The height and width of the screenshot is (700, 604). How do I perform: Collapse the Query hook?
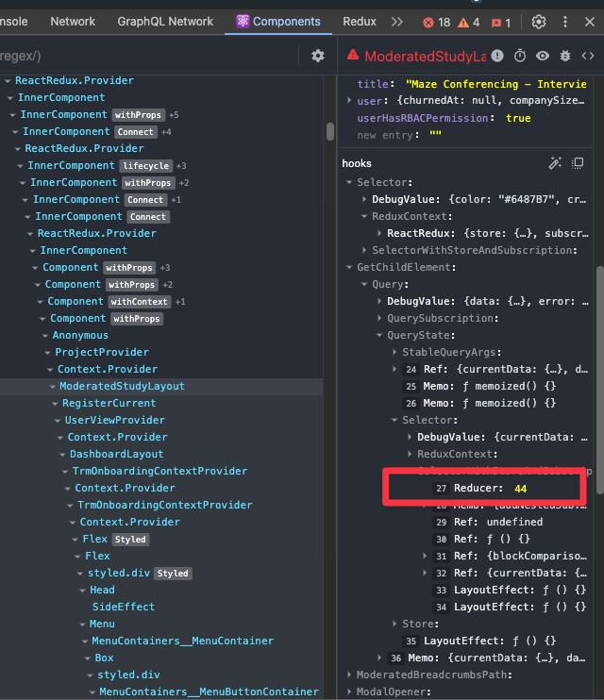364,284
